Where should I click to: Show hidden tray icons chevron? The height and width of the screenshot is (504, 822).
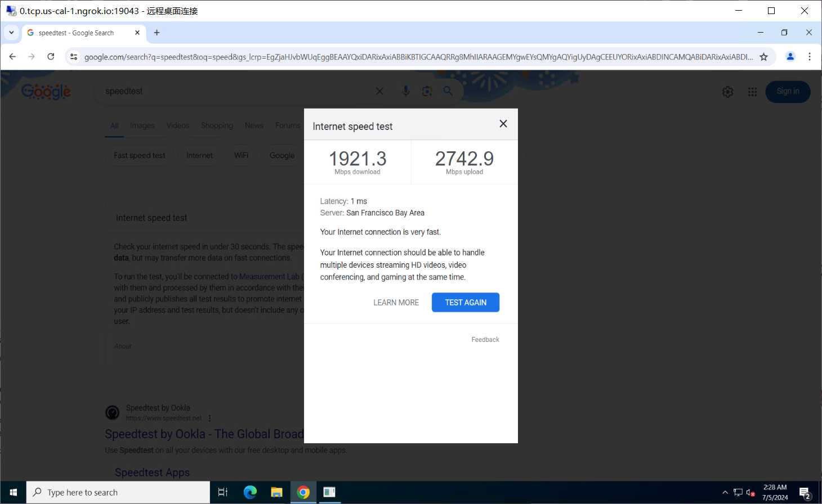(x=725, y=493)
